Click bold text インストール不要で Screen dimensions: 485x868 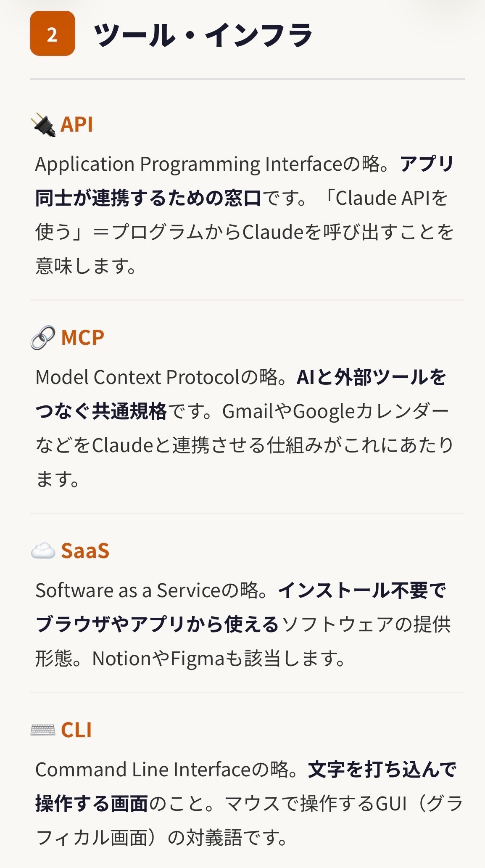click(361, 590)
